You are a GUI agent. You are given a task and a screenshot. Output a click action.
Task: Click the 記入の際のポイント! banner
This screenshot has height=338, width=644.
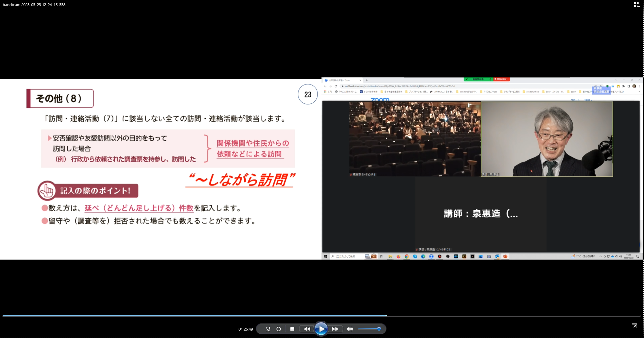coord(88,191)
